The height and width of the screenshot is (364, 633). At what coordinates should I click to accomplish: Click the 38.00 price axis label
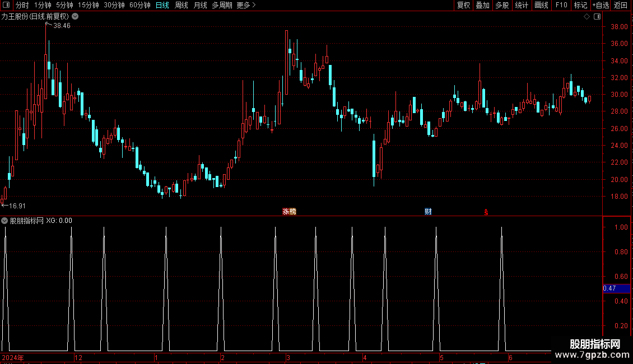[619, 27]
